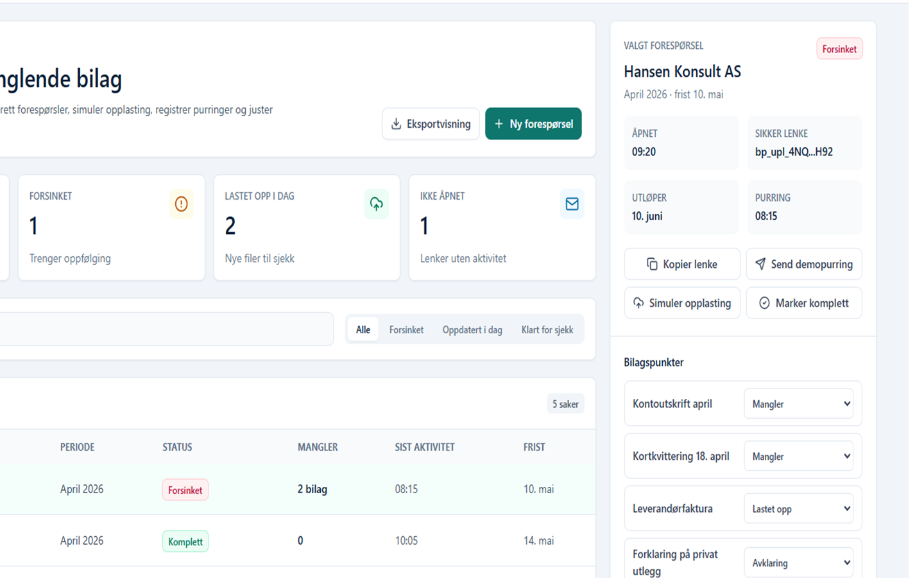The height and width of the screenshot is (578, 924).
Task: Open the Kortkvittering 18. april status dropdown
Action: click(799, 457)
